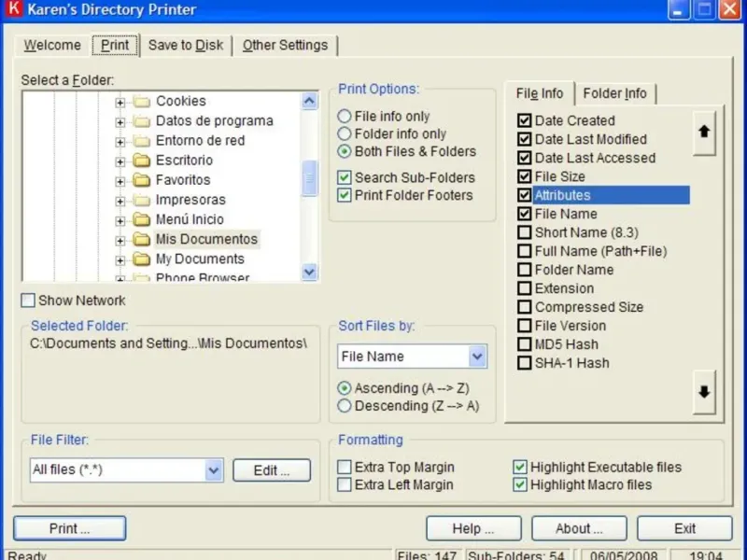Enable Extra Top Margin

(344, 468)
